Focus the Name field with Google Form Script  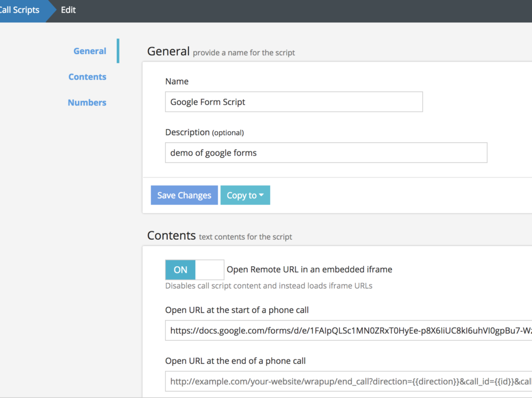tap(294, 102)
